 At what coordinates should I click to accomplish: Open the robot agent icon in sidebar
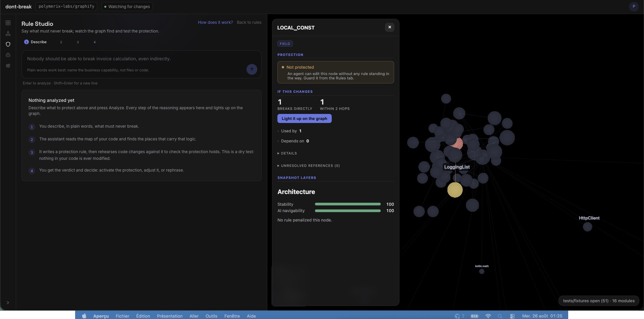click(x=8, y=55)
